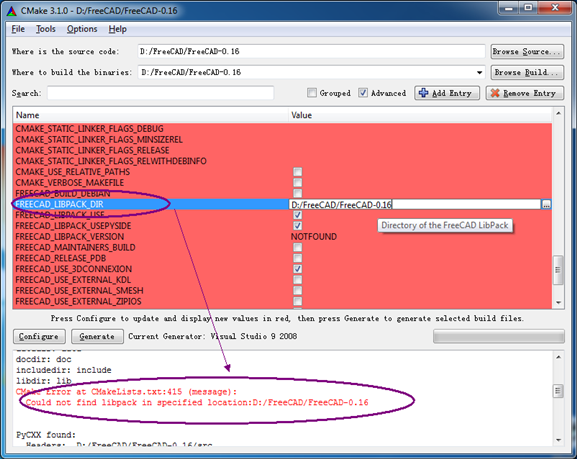The image size is (577, 459).
Task: Click the Configure button
Action: pyautogui.click(x=39, y=336)
